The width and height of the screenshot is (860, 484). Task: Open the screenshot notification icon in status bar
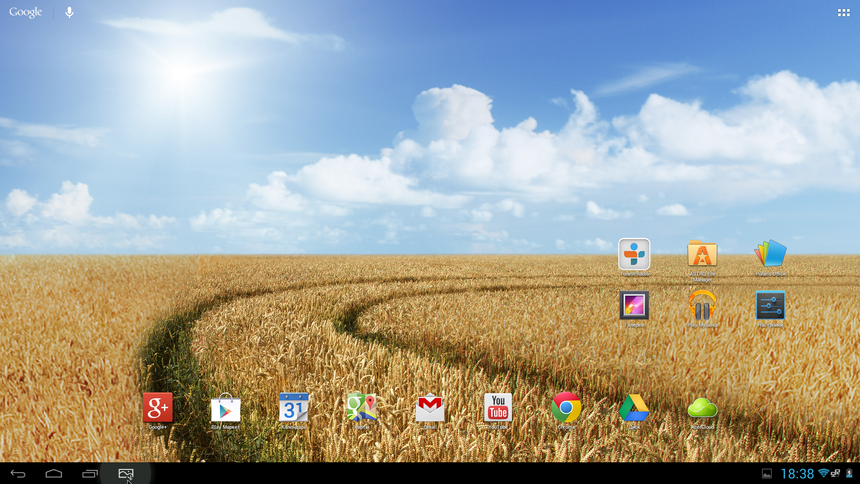pos(767,474)
